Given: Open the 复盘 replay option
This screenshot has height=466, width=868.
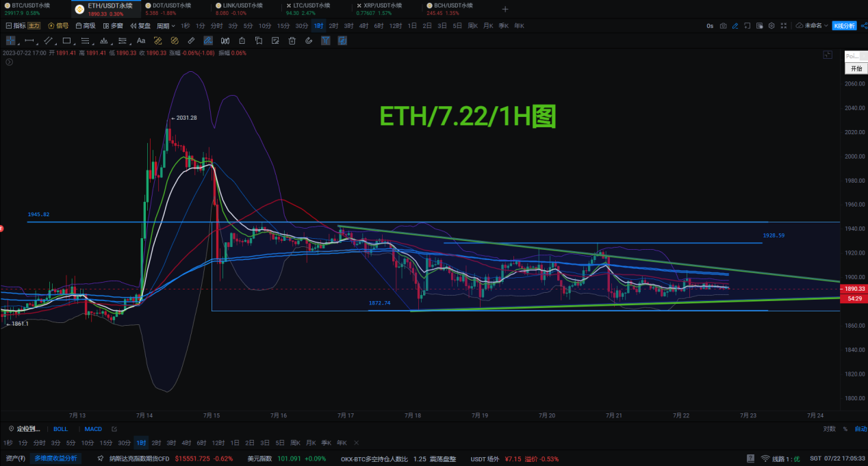Looking at the screenshot, I should (x=140, y=26).
